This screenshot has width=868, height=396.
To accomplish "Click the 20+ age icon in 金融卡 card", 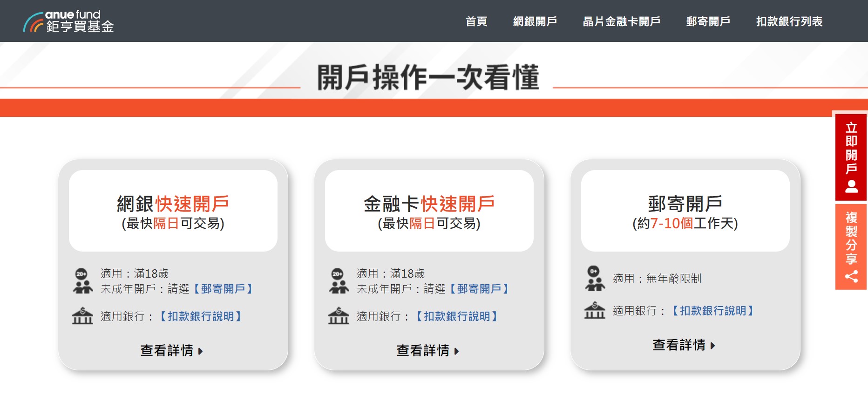I will pyautogui.click(x=339, y=281).
